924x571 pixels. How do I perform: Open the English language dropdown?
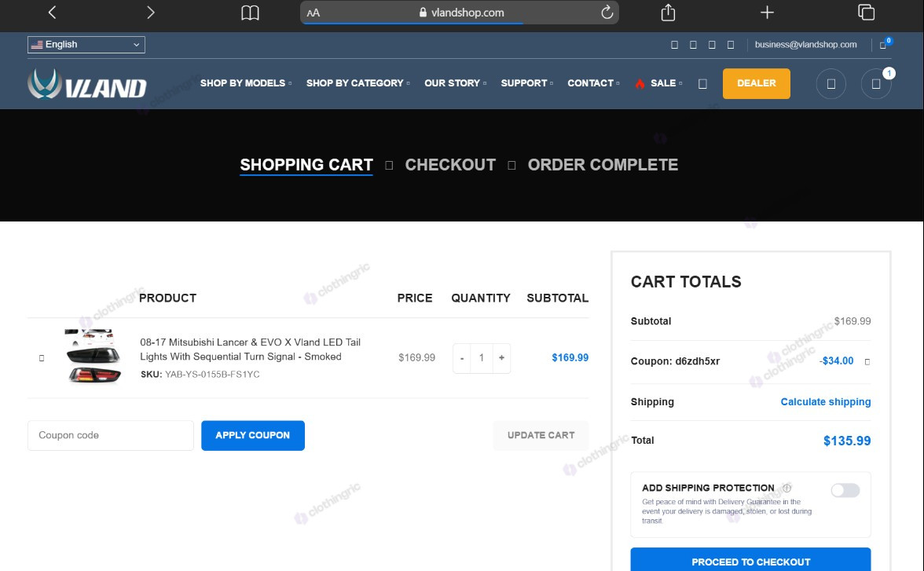click(x=86, y=45)
